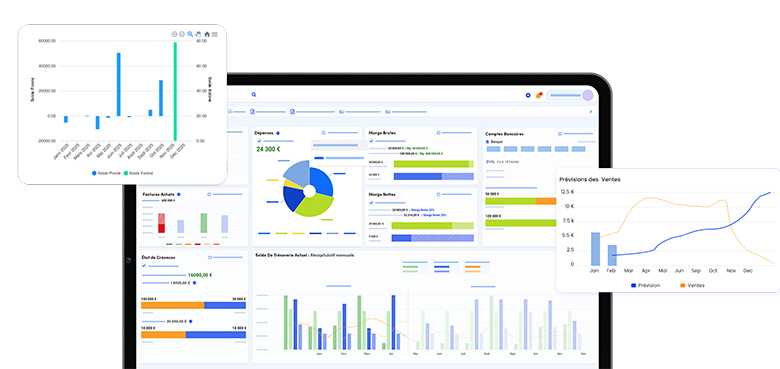Viewport: 780px width, 369px height.
Task: Click the period selector in the Marge Brutes card header
Action: coord(454,133)
